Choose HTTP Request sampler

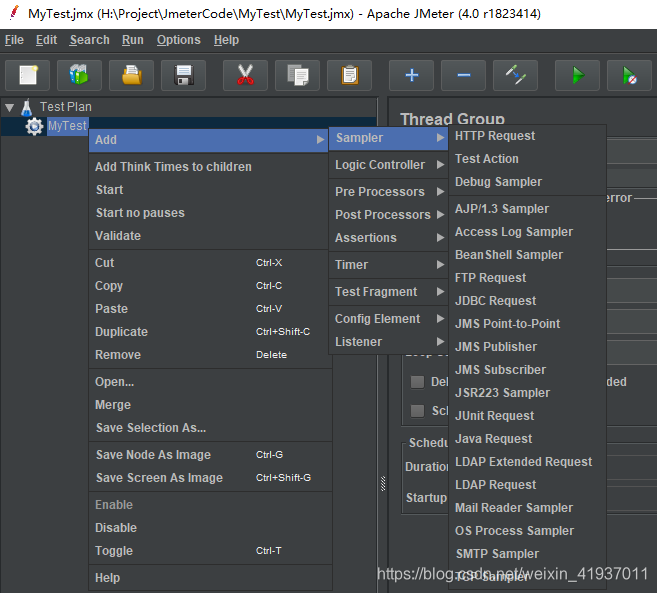coord(528,136)
